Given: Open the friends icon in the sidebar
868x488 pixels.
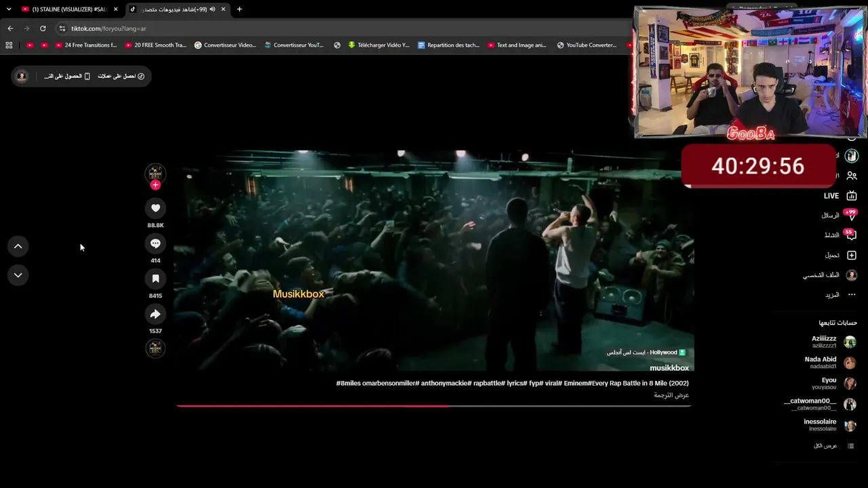Looking at the screenshot, I should click(852, 176).
